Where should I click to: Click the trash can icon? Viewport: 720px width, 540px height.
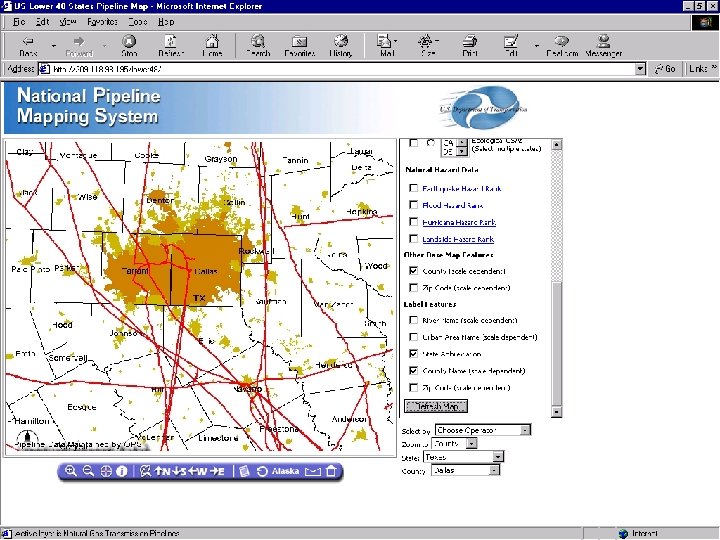coord(332,471)
